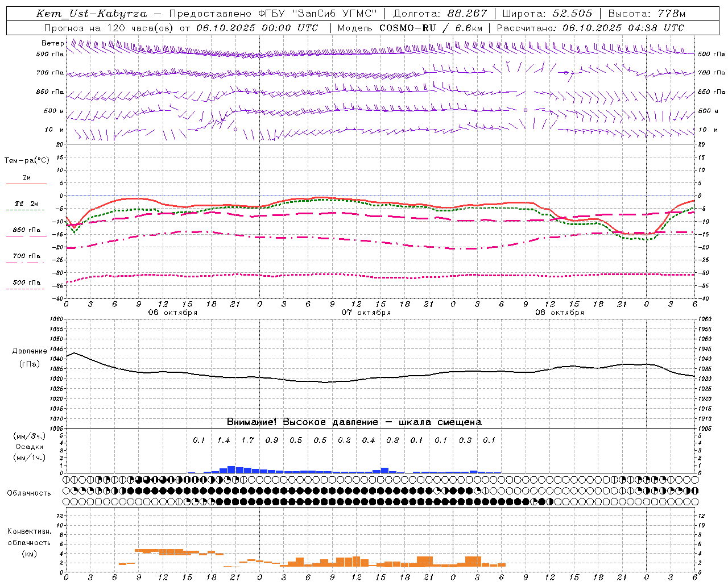728x582 pixels.
Task: Click the provider text ФГБУ "ЗапСиб УГМС"
Action: point(317,14)
